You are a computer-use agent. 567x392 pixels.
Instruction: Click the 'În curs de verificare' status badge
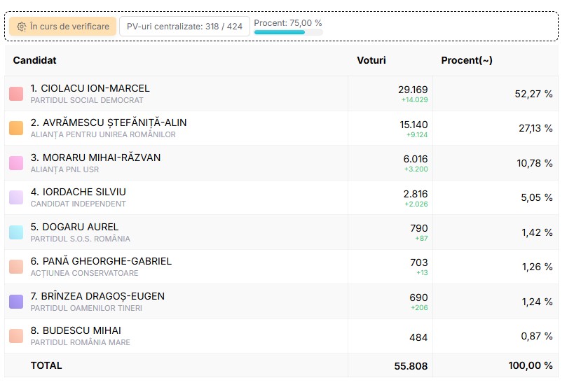point(63,27)
